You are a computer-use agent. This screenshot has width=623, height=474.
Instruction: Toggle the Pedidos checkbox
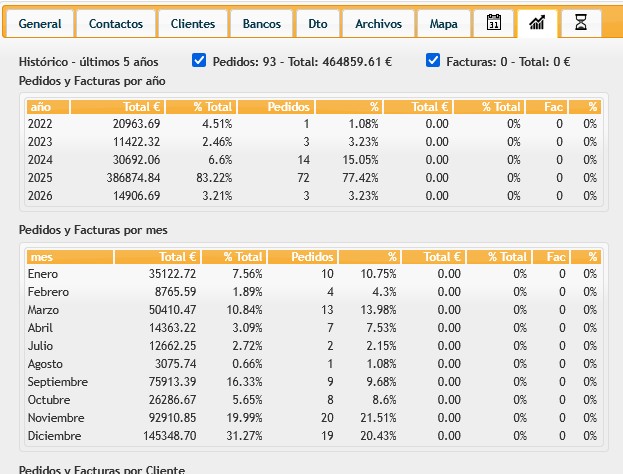pyautogui.click(x=199, y=61)
